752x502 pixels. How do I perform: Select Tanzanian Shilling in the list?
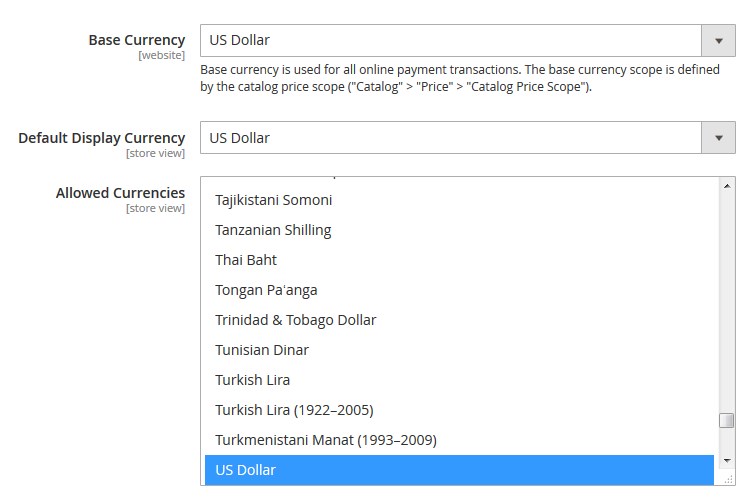(459, 230)
